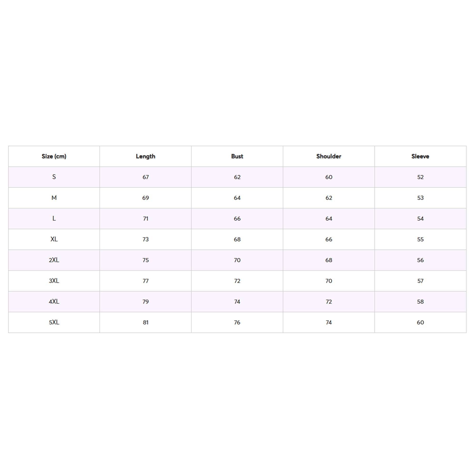Image resolution: width=476 pixels, height=476 pixels.
Task: Select the Bust column header
Action: coord(237,156)
